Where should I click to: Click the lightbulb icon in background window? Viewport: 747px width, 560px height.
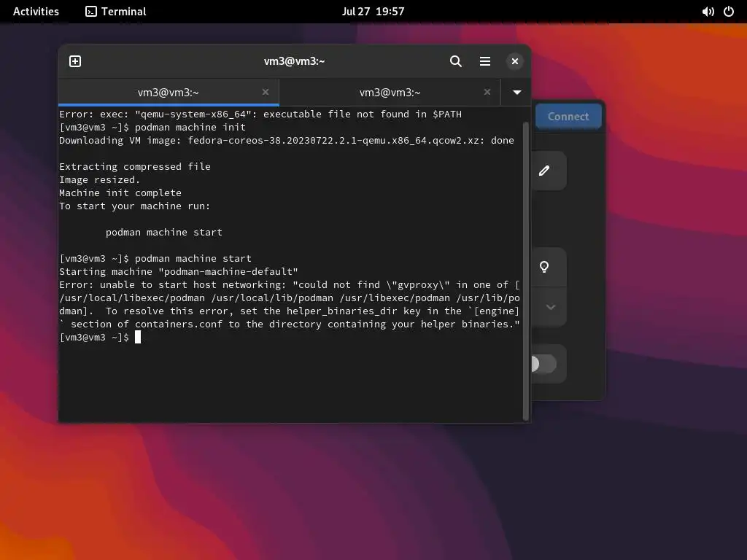[x=544, y=267]
